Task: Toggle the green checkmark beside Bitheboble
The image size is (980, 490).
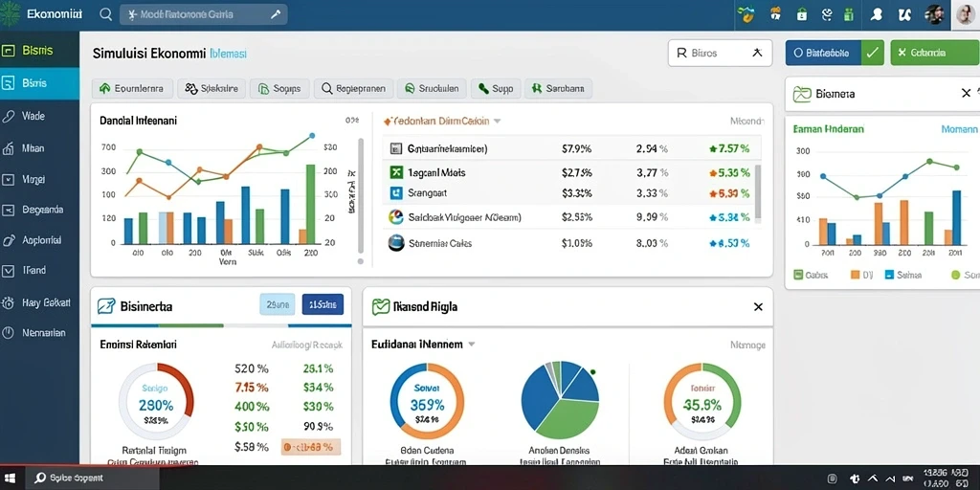Action: (873, 54)
